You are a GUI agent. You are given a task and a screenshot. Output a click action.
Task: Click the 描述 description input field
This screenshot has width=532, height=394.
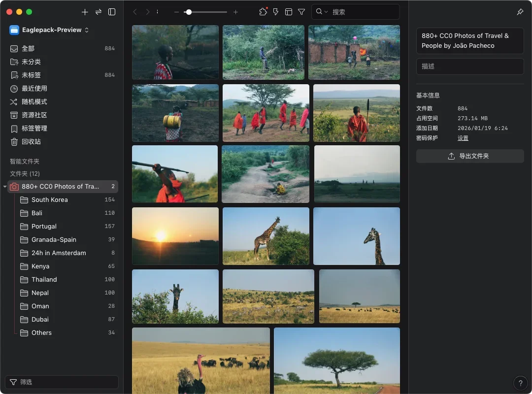(x=470, y=66)
